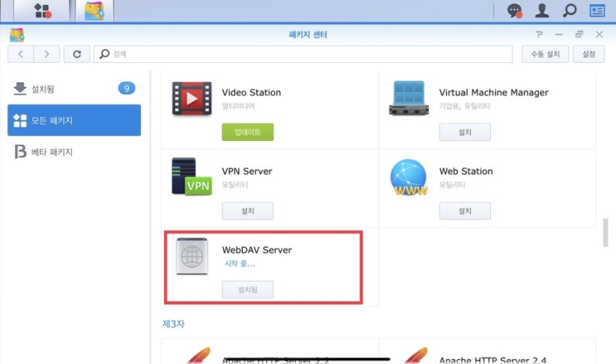The width and height of the screenshot is (616, 364).
Task: Click the 수동 설치 button
Action: click(x=545, y=54)
